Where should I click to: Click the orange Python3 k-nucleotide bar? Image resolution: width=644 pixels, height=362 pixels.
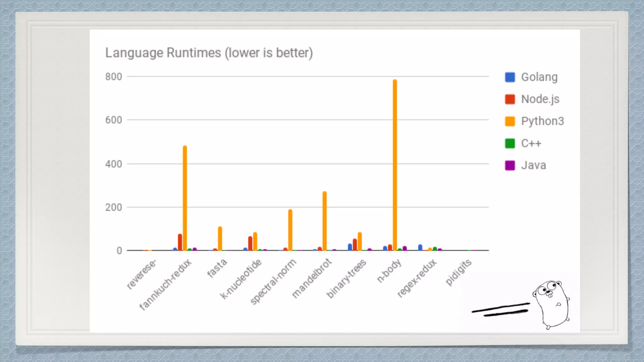(x=255, y=241)
